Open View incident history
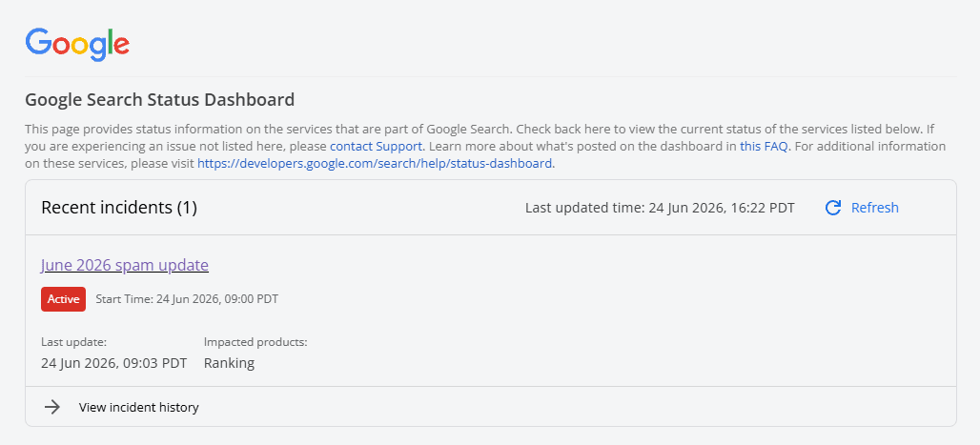 click(139, 408)
